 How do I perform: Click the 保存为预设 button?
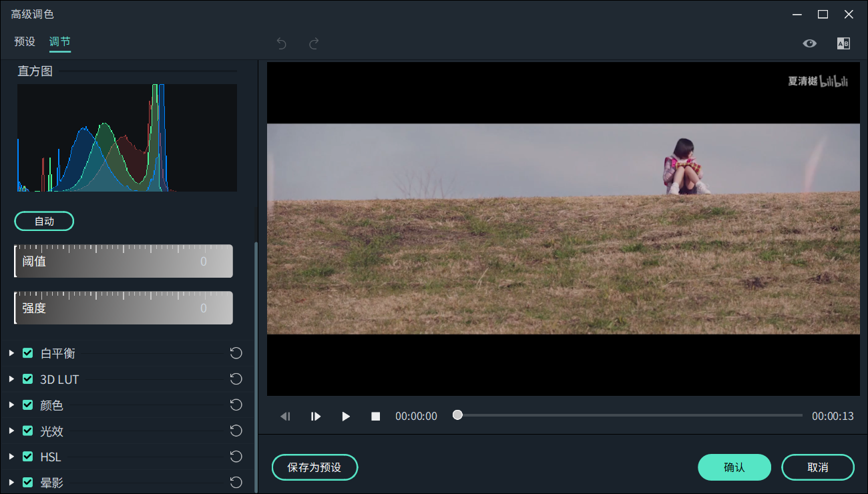[314, 467]
